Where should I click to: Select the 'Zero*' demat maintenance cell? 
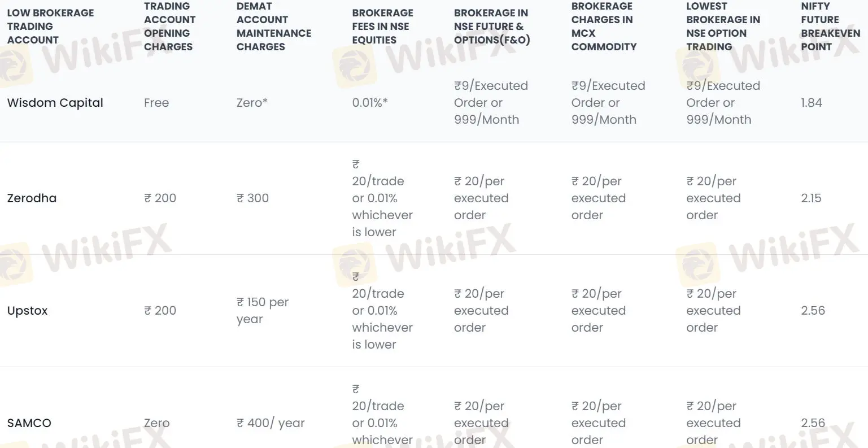(x=252, y=103)
